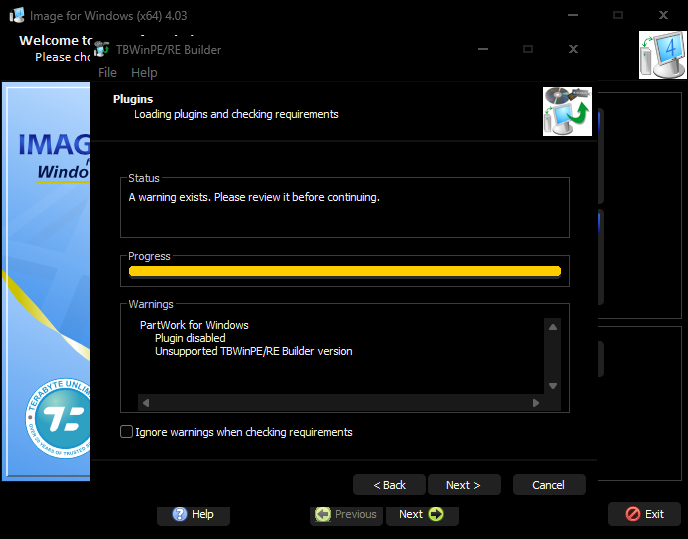The width and height of the screenshot is (688, 539).
Task: Click the back arrow icon on Previous
Action: (323, 514)
